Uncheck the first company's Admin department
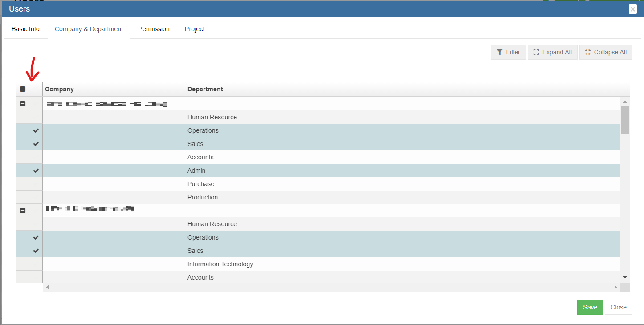 pyautogui.click(x=36, y=171)
